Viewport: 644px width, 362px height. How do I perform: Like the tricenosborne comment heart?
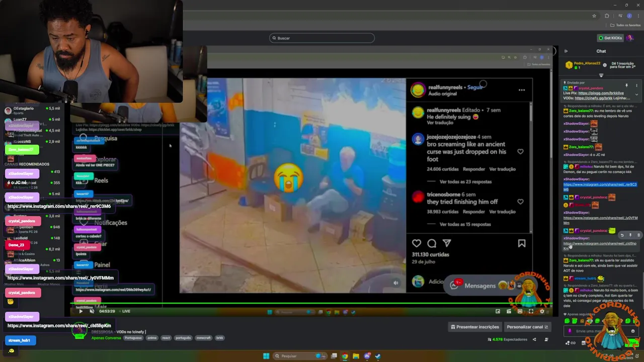[520, 202]
